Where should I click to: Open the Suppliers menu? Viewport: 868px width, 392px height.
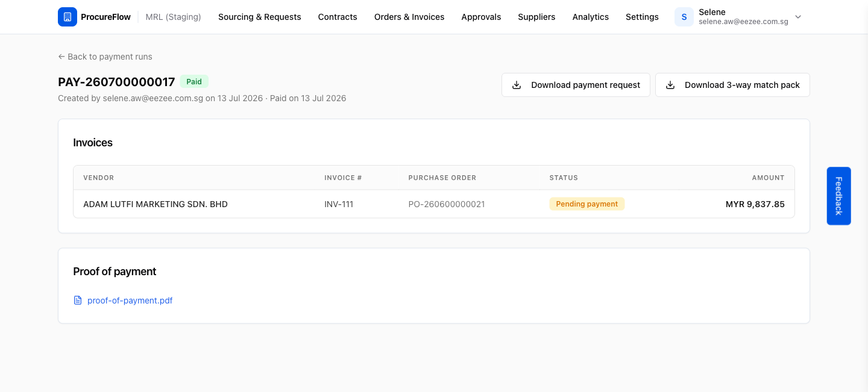click(x=536, y=17)
